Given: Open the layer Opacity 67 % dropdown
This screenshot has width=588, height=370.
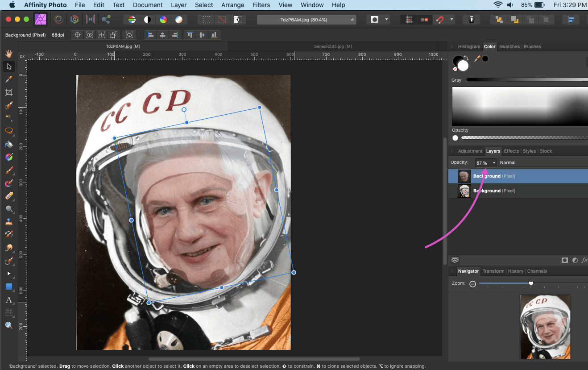Looking at the screenshot, I should pyautogui.click(x=494, y=163).
